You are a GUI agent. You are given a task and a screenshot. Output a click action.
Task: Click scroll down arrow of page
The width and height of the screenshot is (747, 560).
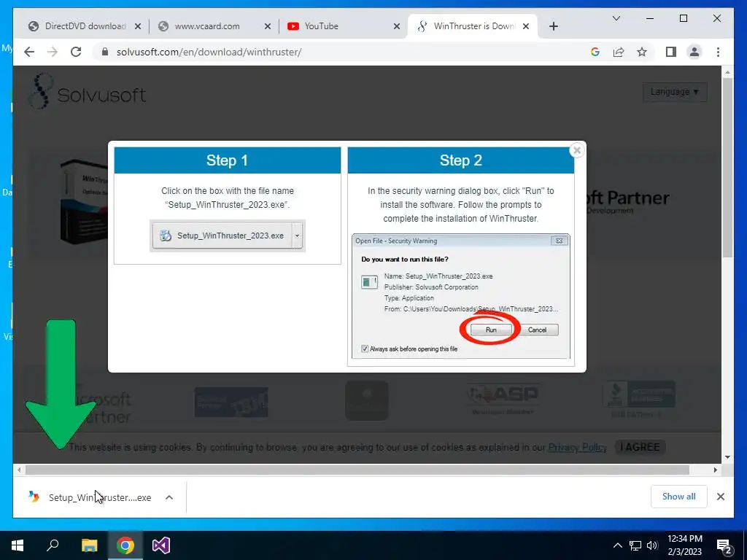point(727,457)
